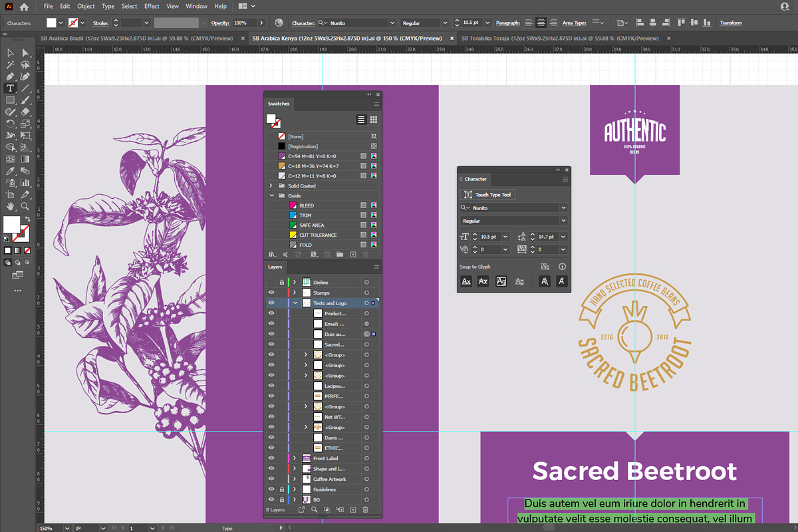Select the Hand tool

11,207
